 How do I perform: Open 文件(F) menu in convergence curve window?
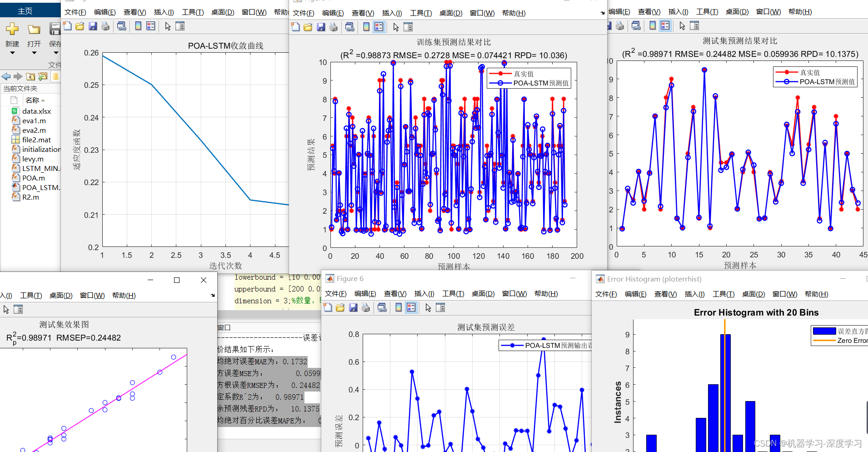tap(75, 12)
